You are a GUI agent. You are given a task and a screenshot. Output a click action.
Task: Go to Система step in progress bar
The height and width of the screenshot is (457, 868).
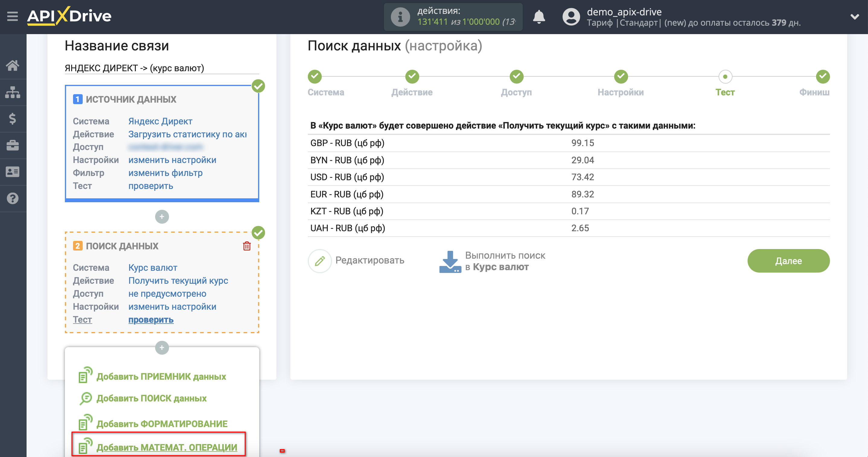pyautogui.click(x=314, y=77)
